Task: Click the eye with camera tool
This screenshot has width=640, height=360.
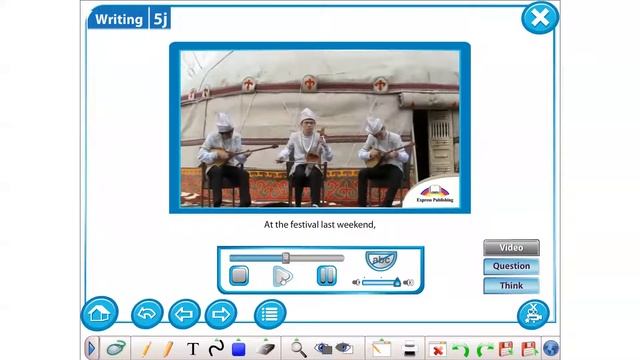Action: tap(323, 349)
